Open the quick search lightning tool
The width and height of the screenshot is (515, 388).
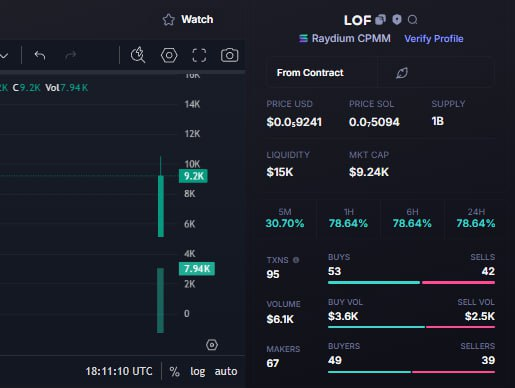click(x=138, y=55)
